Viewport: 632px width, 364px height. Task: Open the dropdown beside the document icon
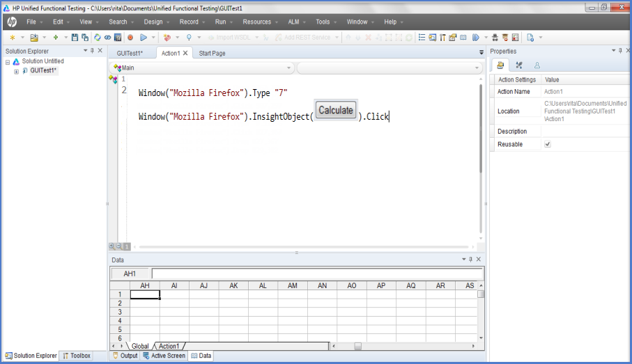[541, 38]
